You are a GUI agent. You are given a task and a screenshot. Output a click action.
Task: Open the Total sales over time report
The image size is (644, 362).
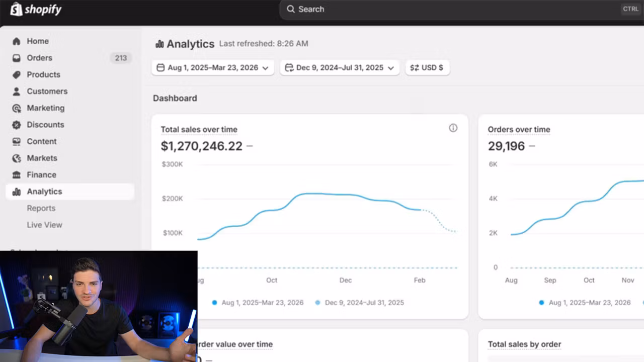[199, 129]
